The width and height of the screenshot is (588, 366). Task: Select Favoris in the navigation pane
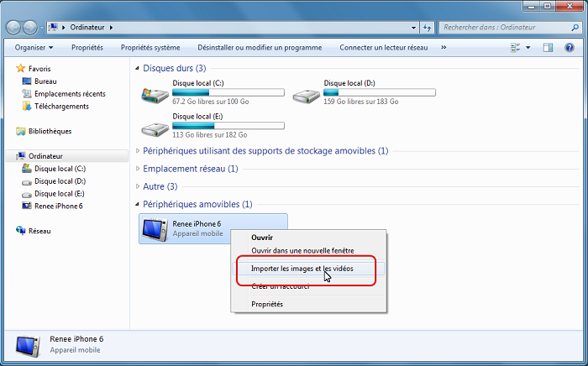click(x=39, y=69)
